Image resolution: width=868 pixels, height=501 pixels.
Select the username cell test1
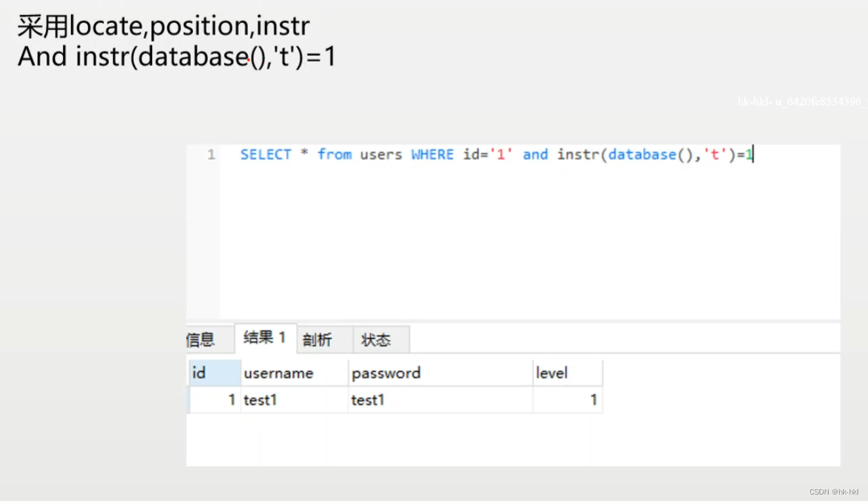295,400
